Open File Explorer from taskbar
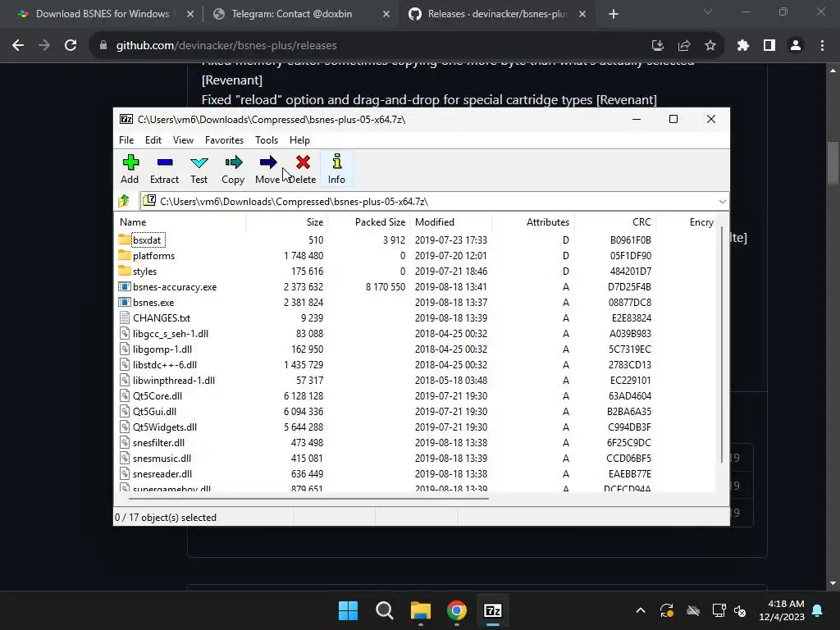 421,610
